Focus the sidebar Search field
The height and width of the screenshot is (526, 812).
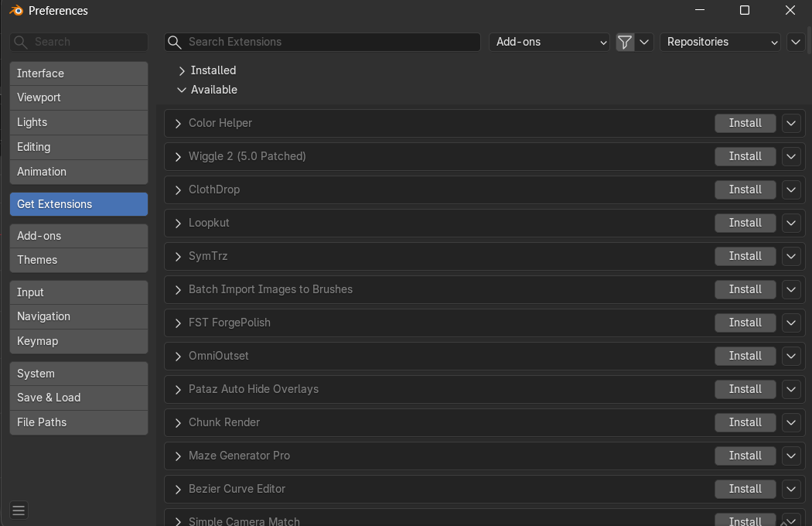(x=79, y=42)
